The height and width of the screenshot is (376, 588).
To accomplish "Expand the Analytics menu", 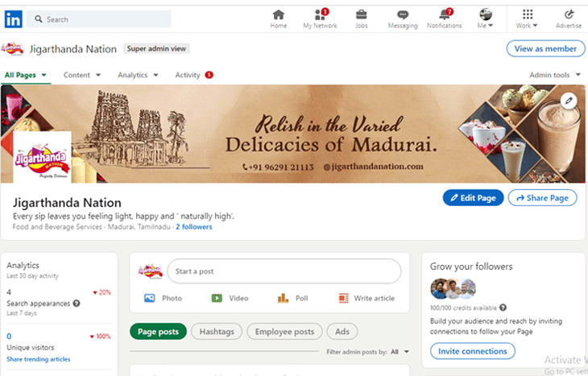I will pos(138,75).
